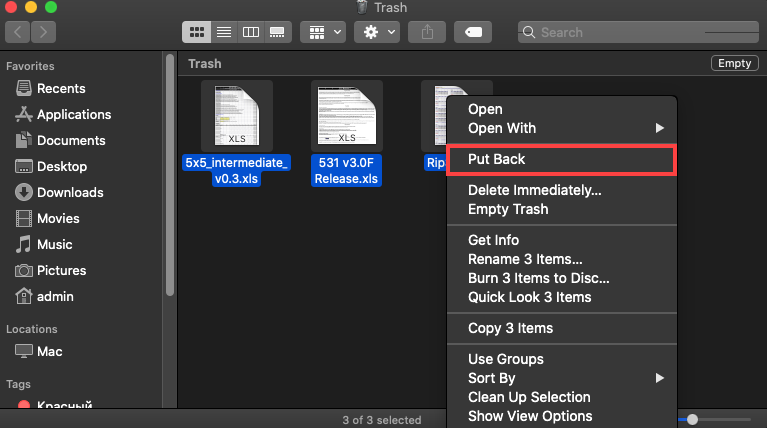Screen dimensions: 767x428
Task: Open Pictures in the sidebar
Action: pyautogui.click(x=50, y=270)
